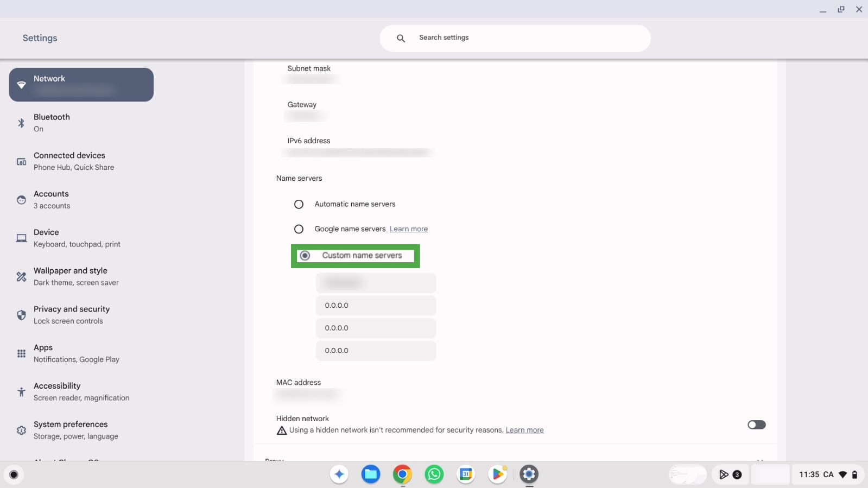Open the Accounts settings page
This screenshot has width=868, height=488.
pos(81,200)
